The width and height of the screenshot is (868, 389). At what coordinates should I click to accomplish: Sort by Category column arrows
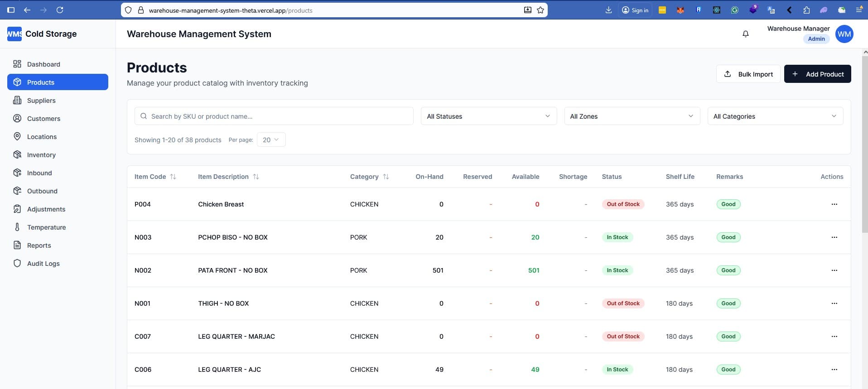tap(386, 177)
